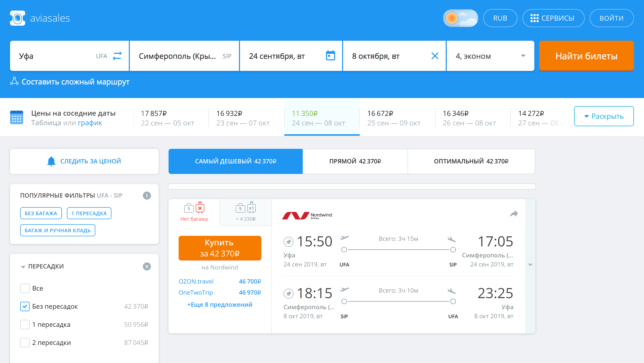Screen dimensions: 644x363
Task: Select 25 сен — 09 окт dates
Action: tap(397, 118)
